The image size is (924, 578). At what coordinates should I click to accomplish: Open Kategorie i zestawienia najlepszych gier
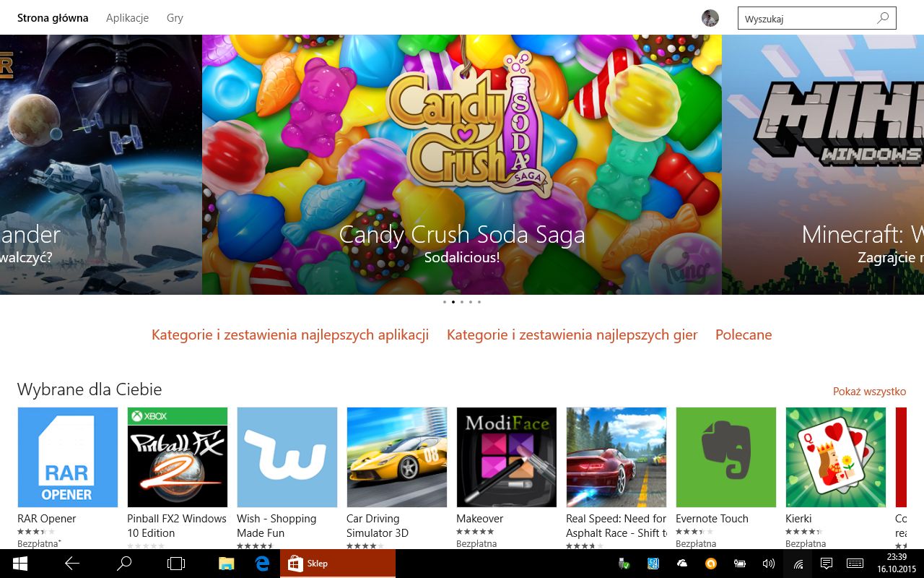[572, 335]
